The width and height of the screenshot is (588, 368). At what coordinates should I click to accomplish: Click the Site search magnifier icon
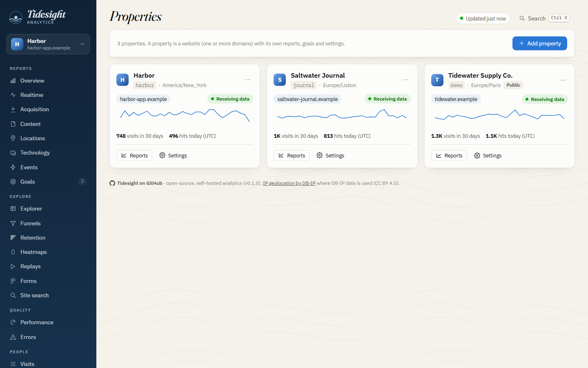[13, 295]
